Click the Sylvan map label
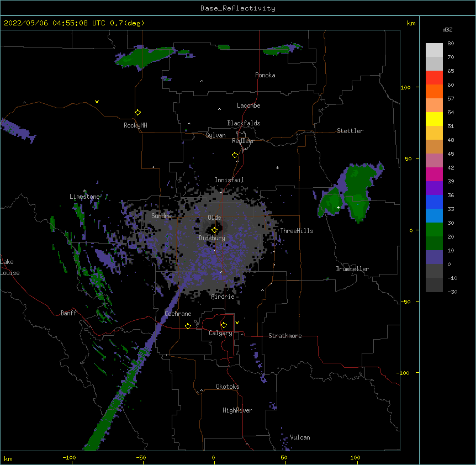 (x=215, y=135)
